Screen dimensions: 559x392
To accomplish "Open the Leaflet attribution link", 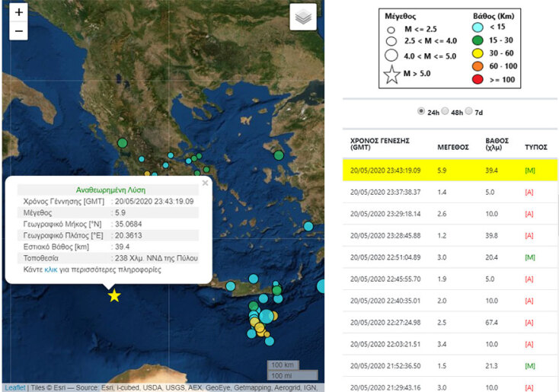I will pyautogui.click(x=14, y=387).
